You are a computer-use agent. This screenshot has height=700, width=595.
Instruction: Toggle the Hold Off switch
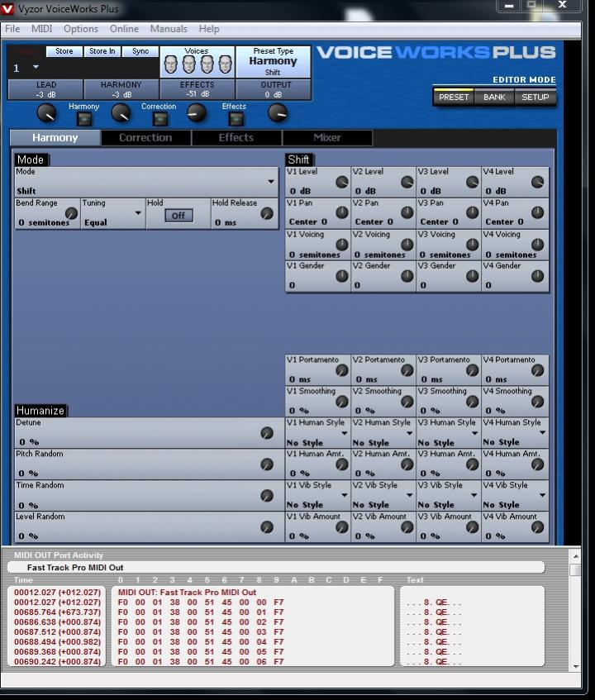pos(178,216)
